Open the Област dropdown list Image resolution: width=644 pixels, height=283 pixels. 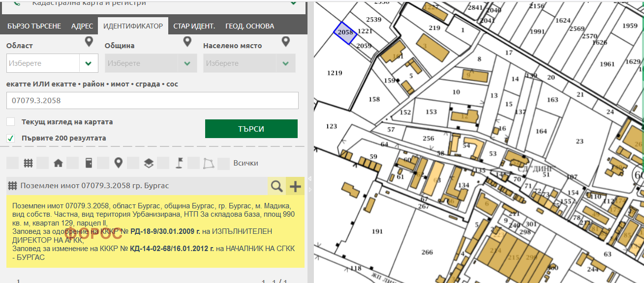89,63
